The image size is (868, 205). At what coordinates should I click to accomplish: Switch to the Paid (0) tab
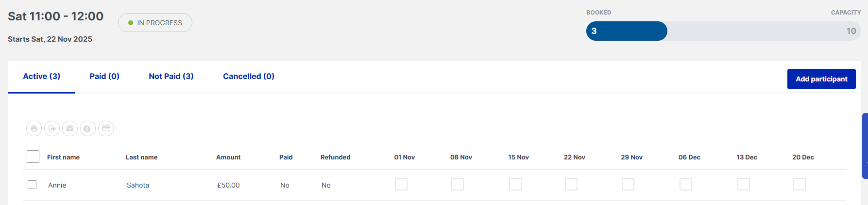click(x=104, y=76)
